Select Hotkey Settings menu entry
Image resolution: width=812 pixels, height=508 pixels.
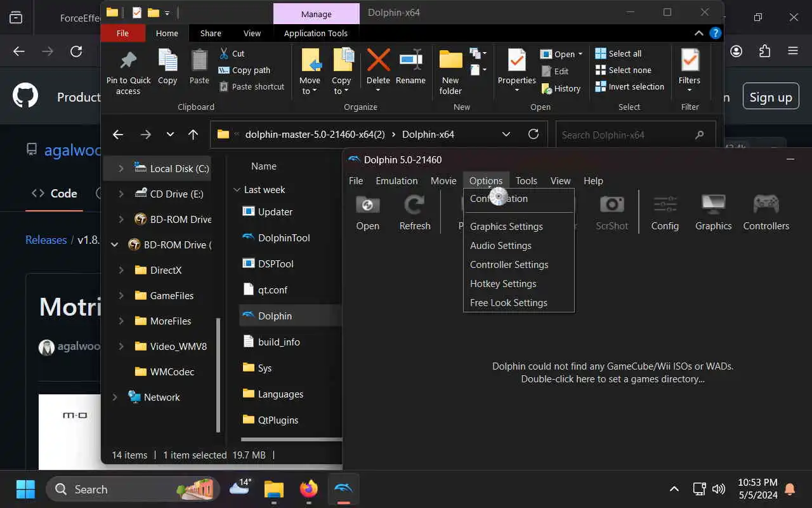click(x=519, y=283)
